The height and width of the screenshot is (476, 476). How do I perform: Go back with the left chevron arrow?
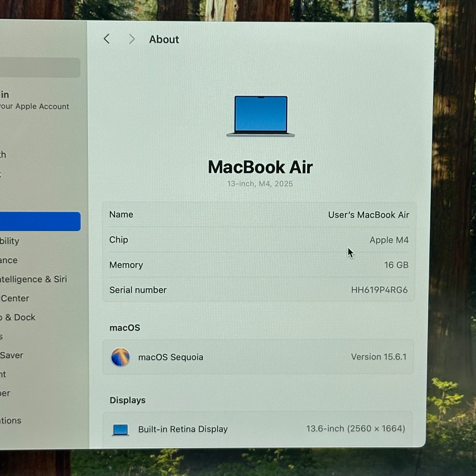[x=107, y=39]
